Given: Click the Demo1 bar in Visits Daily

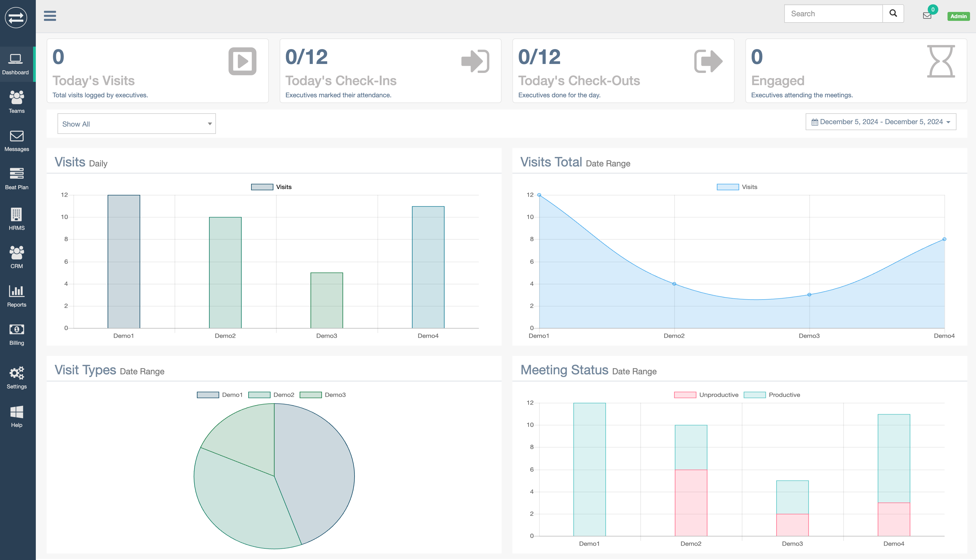Looking at the screenshot, I should click(124, 262).
